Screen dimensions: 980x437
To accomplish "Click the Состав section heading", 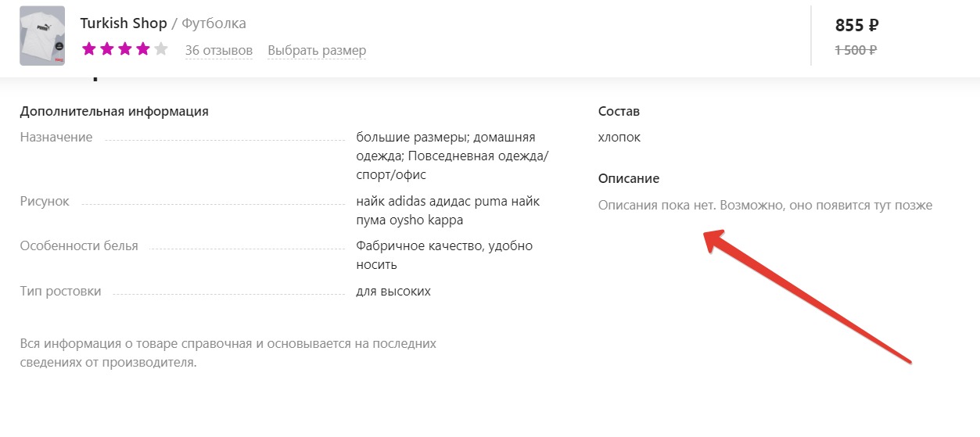I will [x=619, y=112].
